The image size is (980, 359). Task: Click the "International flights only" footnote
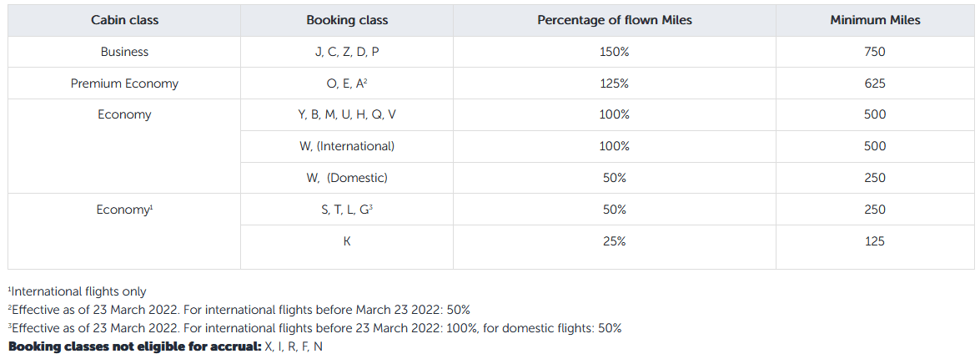point(78,292)
